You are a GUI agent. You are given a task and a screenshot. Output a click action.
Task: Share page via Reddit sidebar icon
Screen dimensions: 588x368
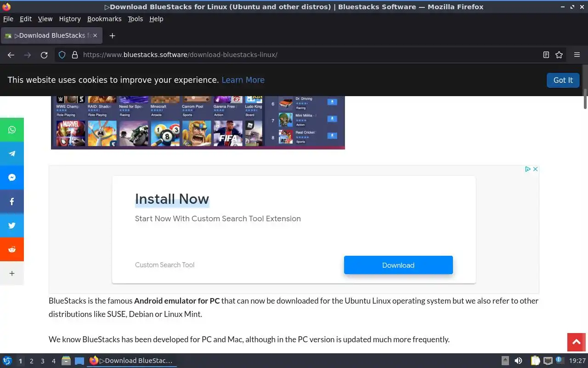[12, 249]
